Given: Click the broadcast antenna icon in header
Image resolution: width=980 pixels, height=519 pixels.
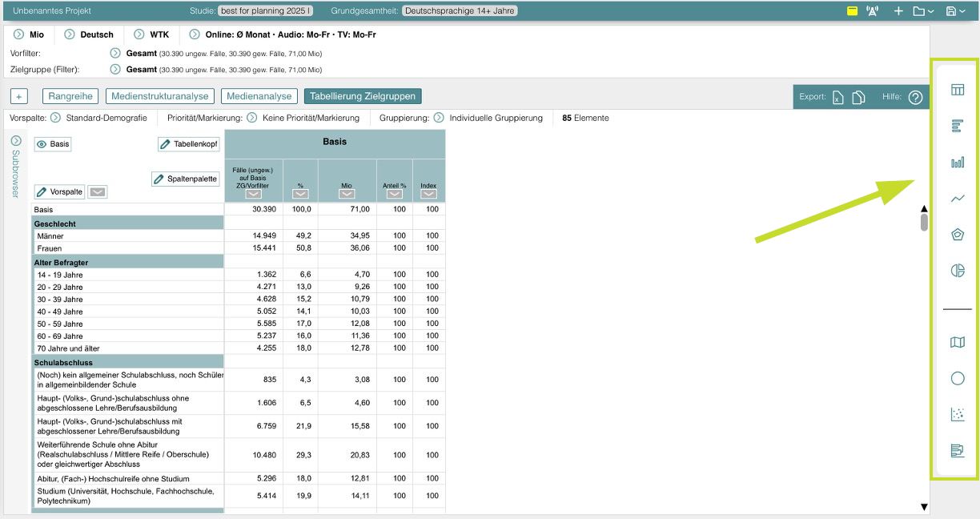Looking at the screenshot, I should click(x=873, y=11).
